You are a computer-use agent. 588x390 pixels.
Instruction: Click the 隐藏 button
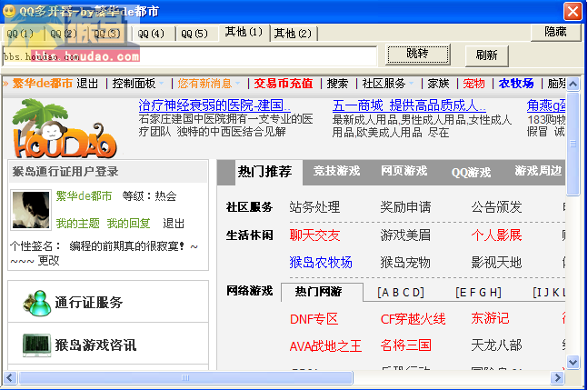pyautogui.click(x=556, y=32)
